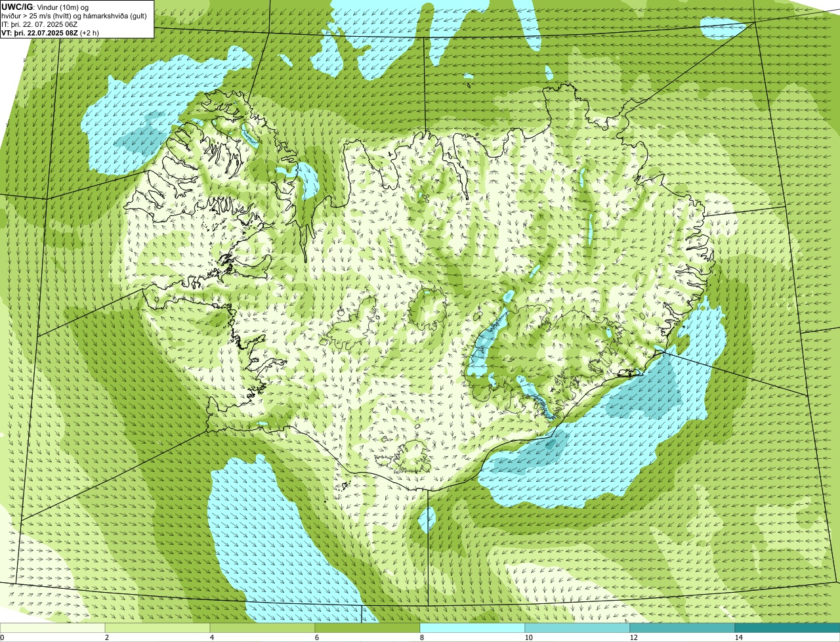Viewport: 840px width, 642px height.
Task: Click the legend scale label "4"
Action: point(211,637)
